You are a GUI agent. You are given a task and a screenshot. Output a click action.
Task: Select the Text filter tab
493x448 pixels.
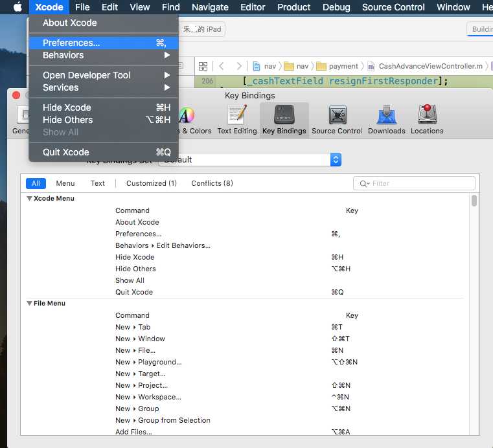point(98,183)
